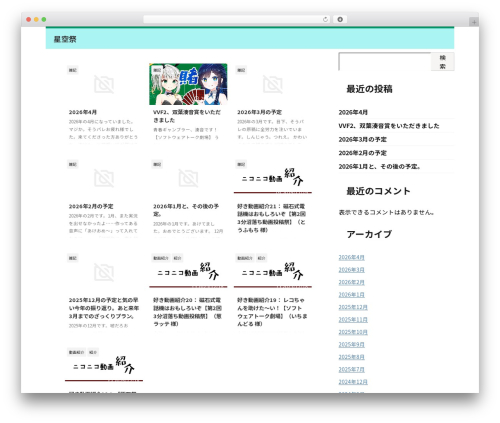Open recent post 2026年3月の予定 in the sidebar
The image size is (500, 423).
click(363, 139)
